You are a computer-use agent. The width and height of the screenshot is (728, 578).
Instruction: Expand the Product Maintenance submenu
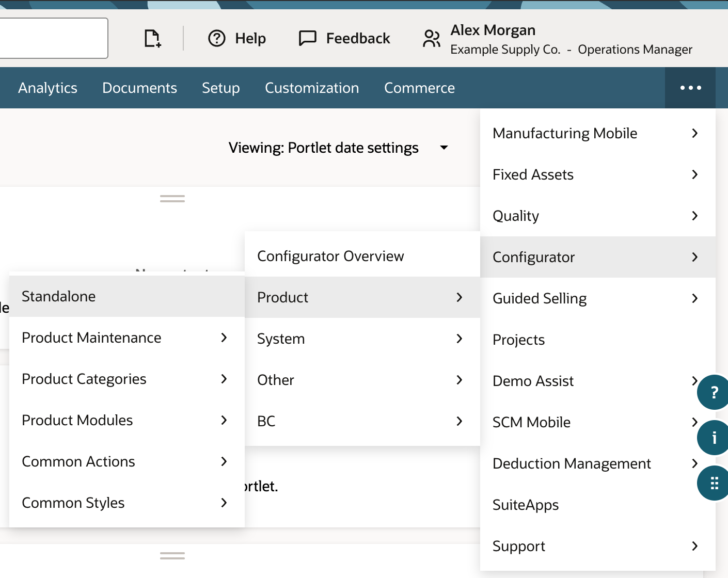click(x=127, y=338)
